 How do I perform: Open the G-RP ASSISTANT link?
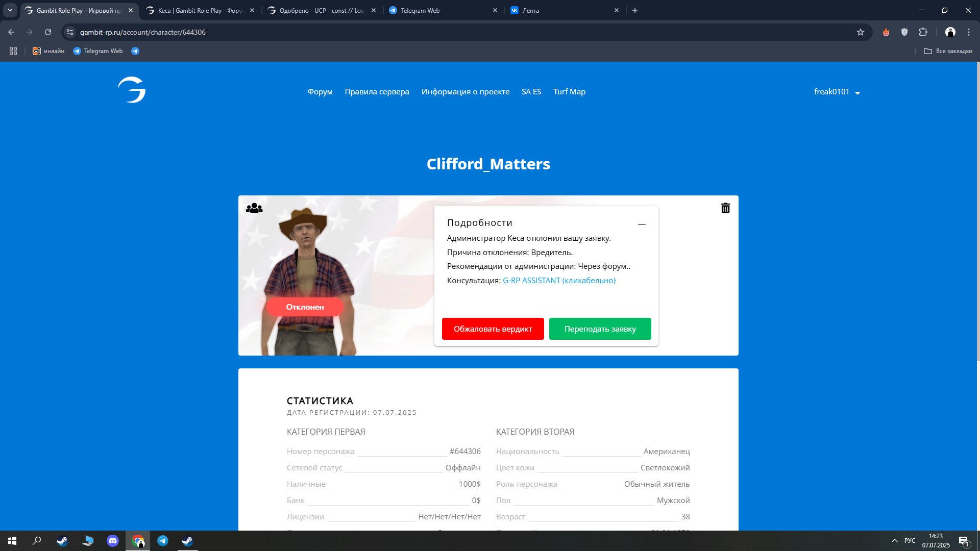[559, 281]
